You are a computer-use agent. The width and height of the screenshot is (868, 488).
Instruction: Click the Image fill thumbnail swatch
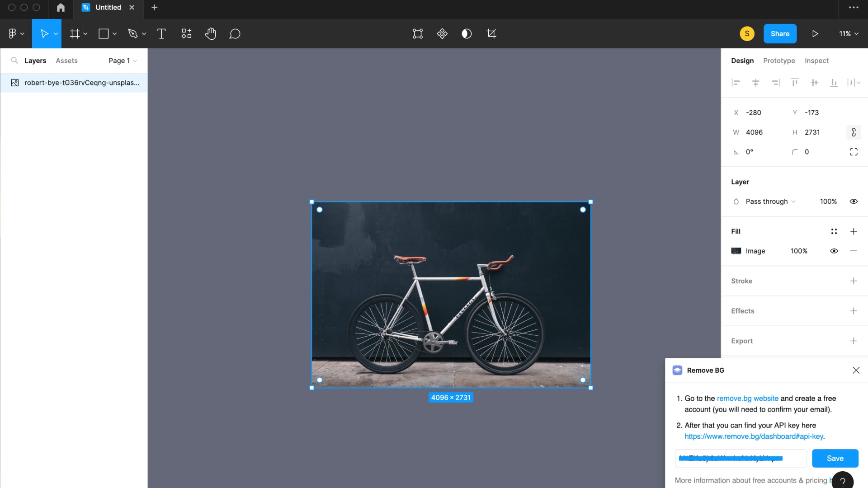point(736,251)
